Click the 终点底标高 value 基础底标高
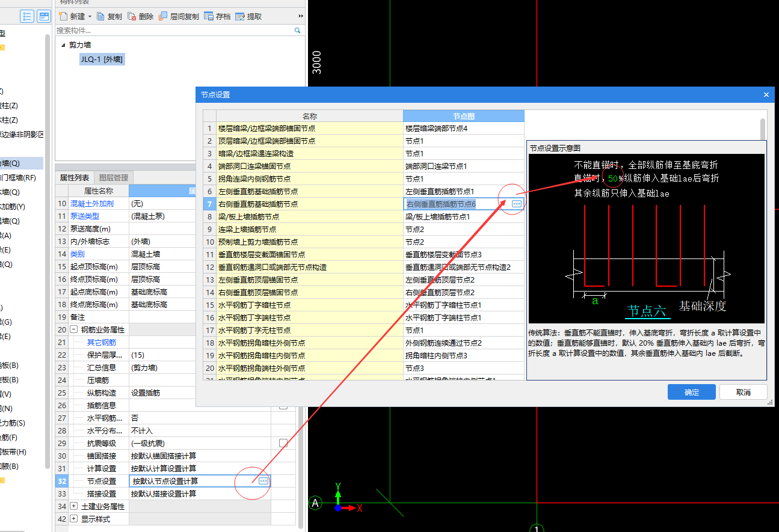The width and height of the screenshot is (779, 532). tap(163, 304)
